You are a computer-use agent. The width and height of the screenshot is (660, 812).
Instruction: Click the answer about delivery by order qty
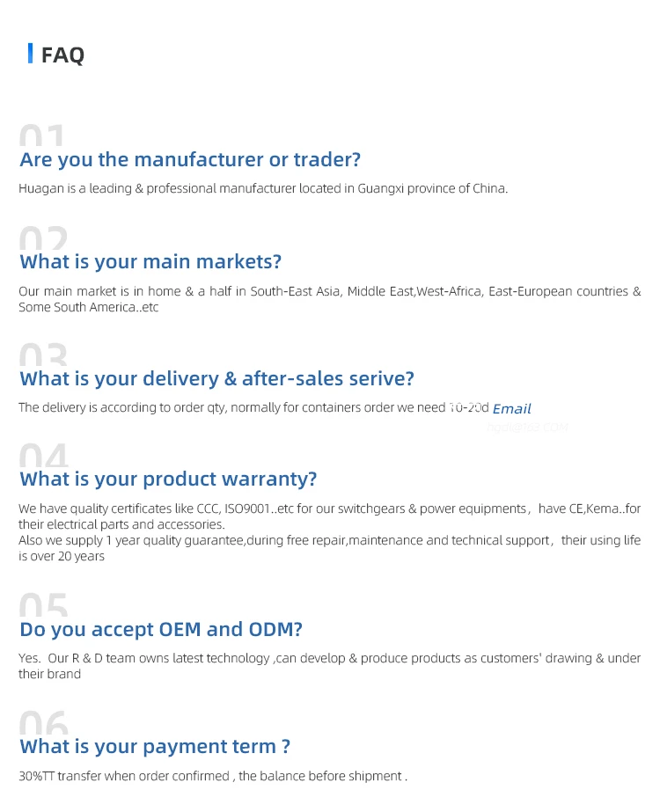(253, 408)
